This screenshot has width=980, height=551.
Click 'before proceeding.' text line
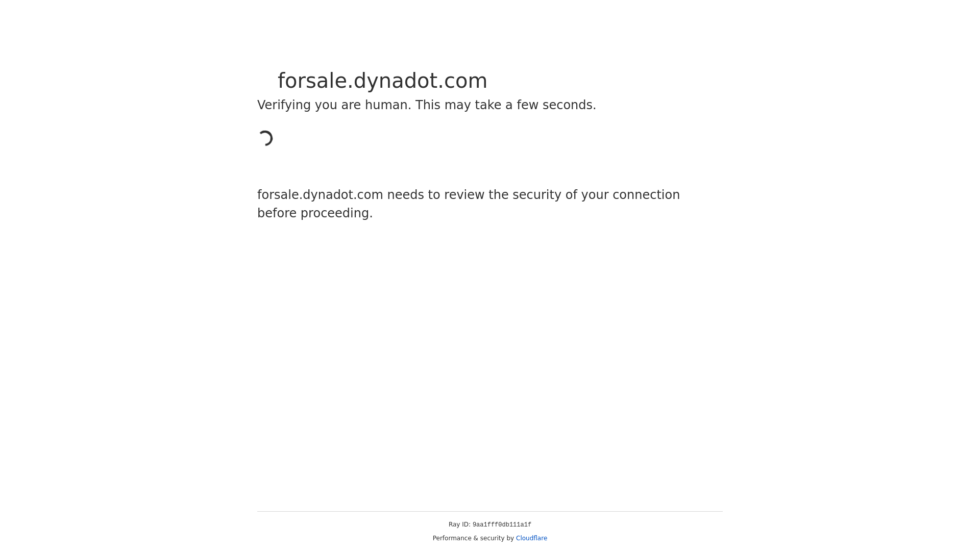coord(315,213)
